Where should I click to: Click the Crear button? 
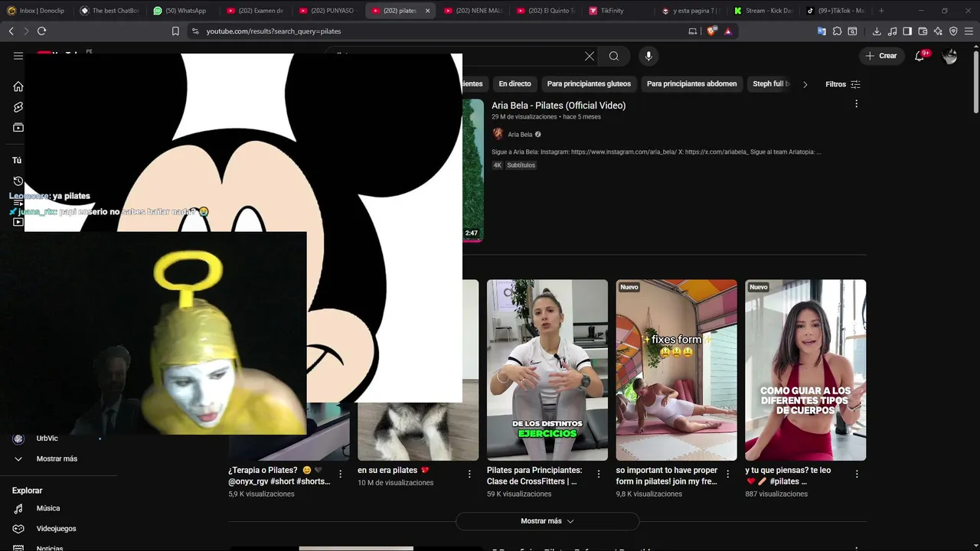coord(881,56)
